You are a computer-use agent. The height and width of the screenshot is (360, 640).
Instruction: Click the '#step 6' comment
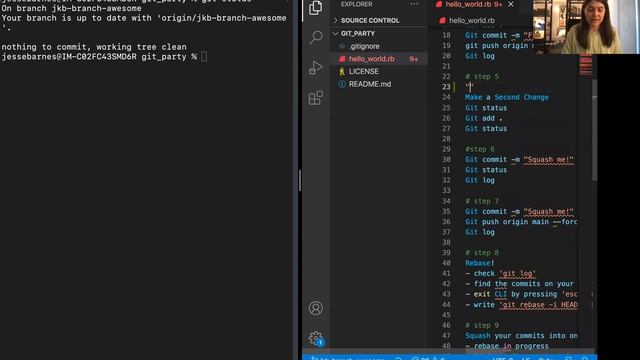(x=480, y=149)
